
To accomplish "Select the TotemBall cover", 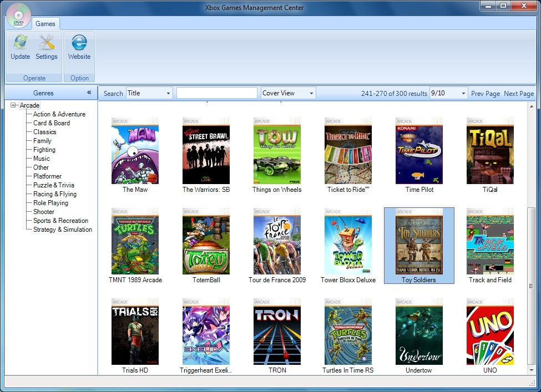I will tap(206, 241).
